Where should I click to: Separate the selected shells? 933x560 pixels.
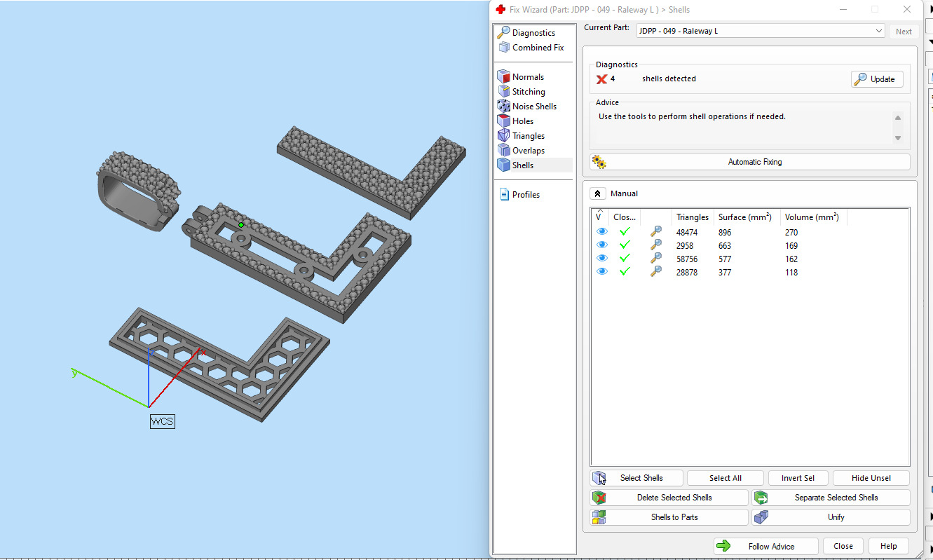click(831, 498)
